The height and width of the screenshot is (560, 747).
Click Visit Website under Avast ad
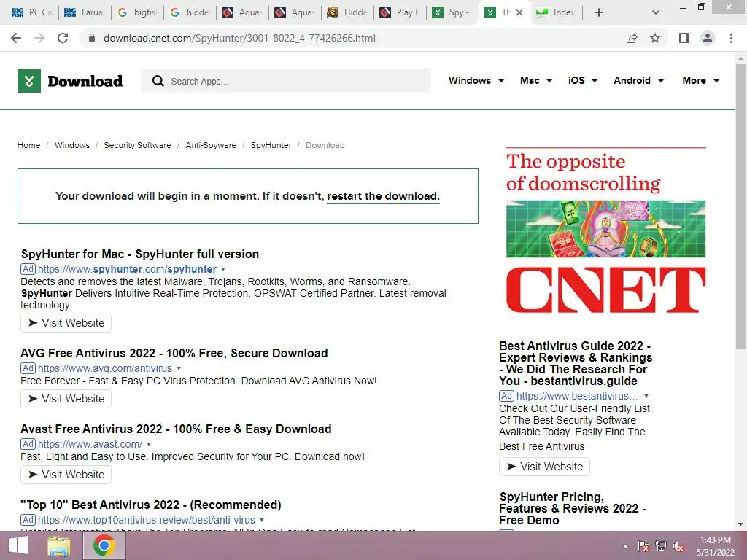[66, 474]
